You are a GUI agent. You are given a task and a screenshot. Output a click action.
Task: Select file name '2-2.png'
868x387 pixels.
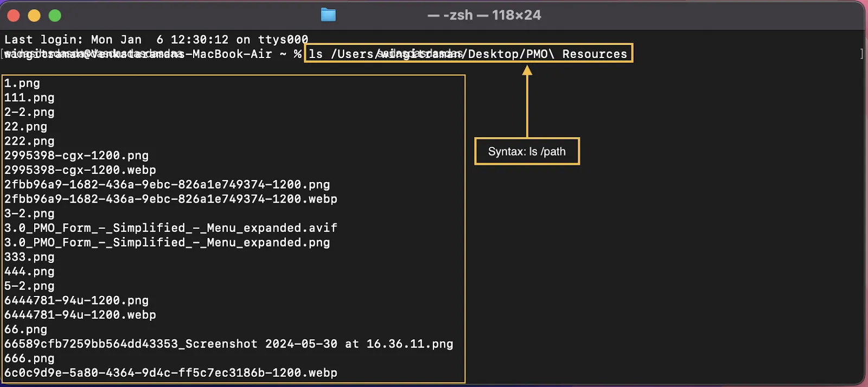(x=29, y=112)
